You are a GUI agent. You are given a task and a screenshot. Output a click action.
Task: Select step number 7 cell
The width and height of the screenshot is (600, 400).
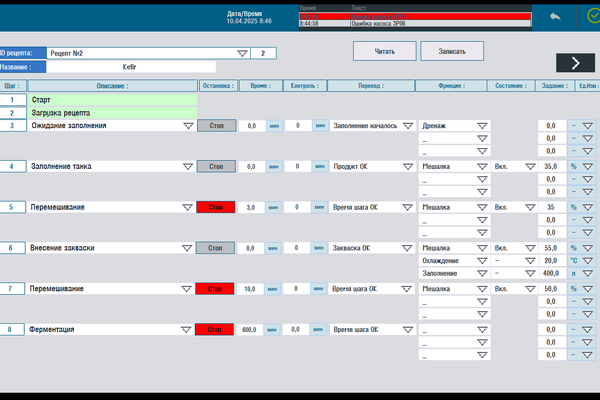coord(11,289)
